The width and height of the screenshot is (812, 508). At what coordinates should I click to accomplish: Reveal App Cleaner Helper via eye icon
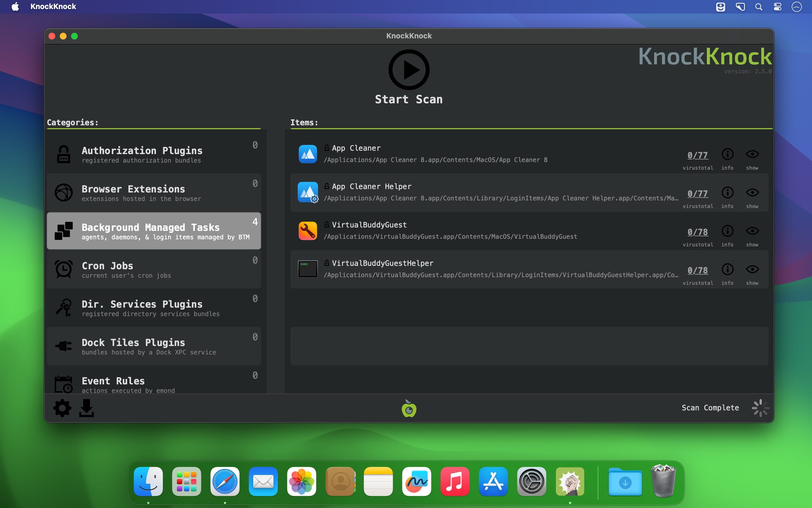(752, 192)
